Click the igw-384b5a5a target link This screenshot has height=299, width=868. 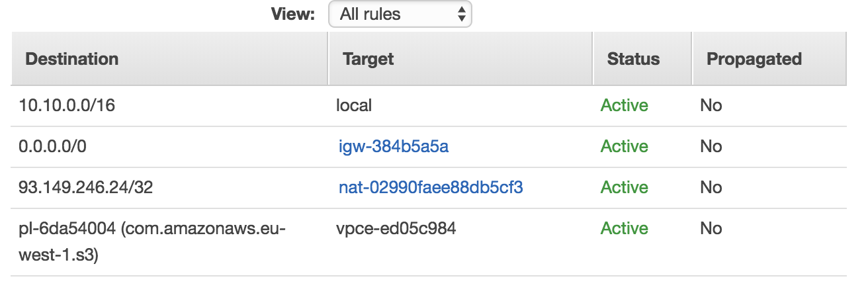(394, 146)
